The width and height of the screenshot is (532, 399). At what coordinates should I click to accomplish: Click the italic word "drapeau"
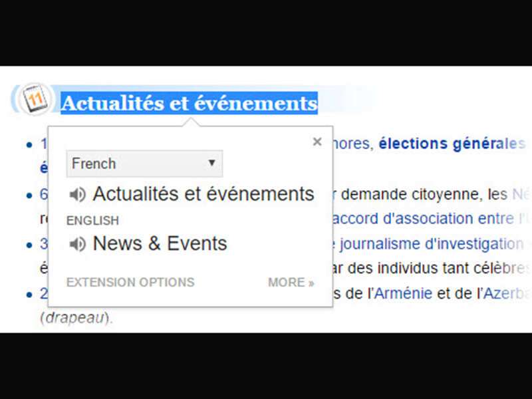76,318
